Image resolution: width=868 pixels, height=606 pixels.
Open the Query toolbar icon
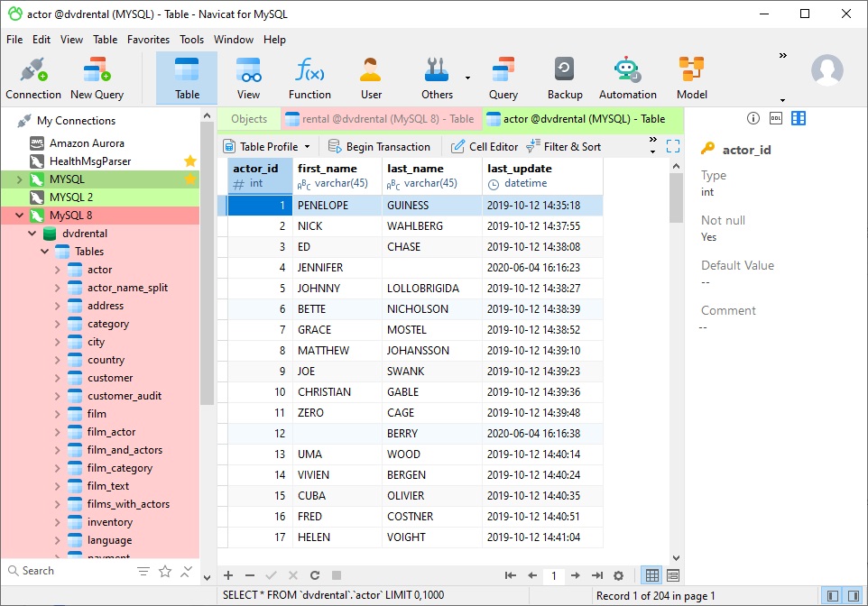pos(503,78)
